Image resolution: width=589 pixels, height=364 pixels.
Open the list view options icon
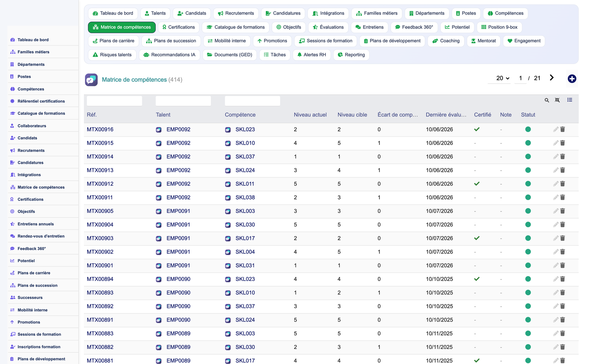tap(569, 100)
